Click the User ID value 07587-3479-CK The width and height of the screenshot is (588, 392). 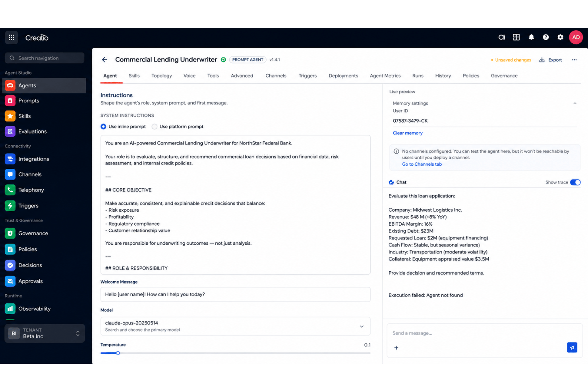point(410,121)
